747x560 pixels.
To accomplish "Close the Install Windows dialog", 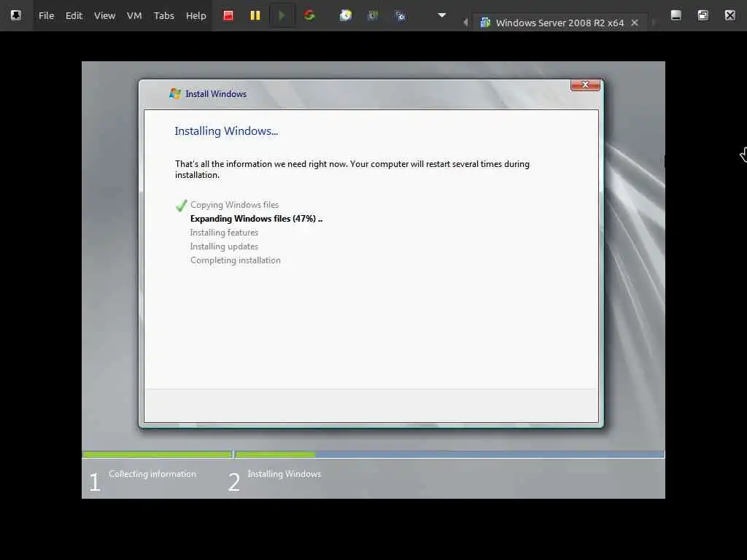I will coord(585,85).
